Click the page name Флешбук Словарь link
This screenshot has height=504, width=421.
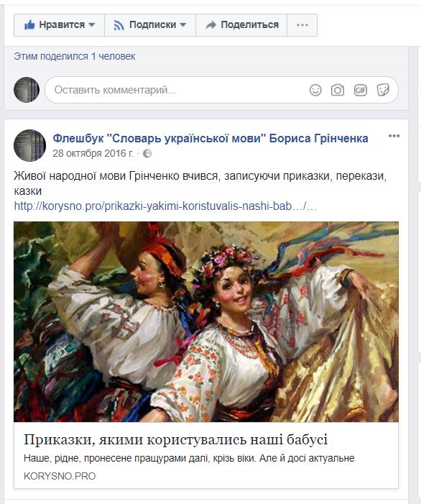pyautogui.click(x=210, y=139)
